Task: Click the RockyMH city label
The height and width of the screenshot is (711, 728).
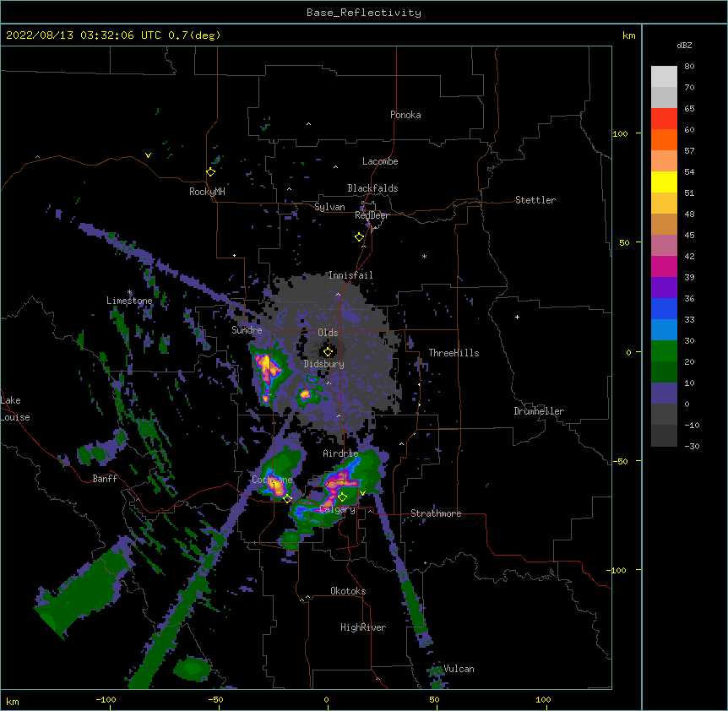Action: coord(207,192)
